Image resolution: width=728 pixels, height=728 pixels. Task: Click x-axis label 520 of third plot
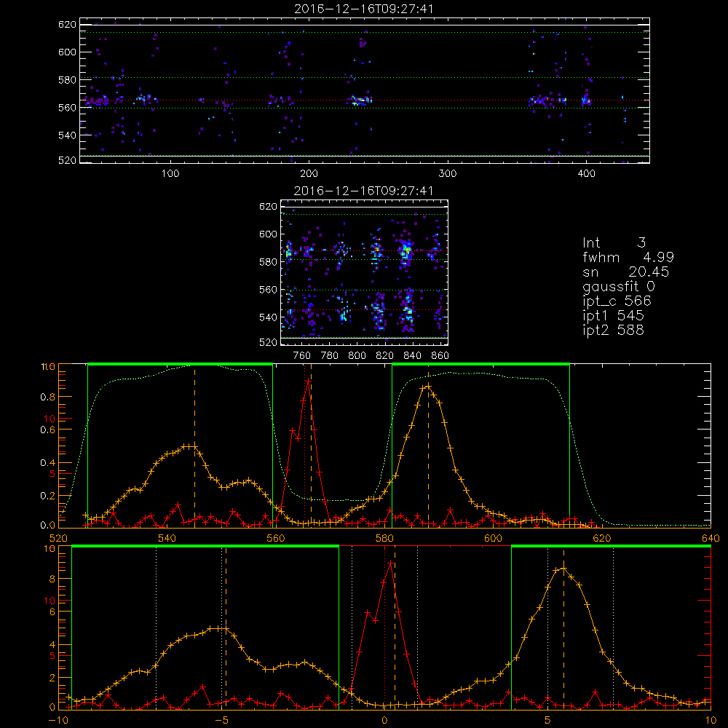pos(58,538)
